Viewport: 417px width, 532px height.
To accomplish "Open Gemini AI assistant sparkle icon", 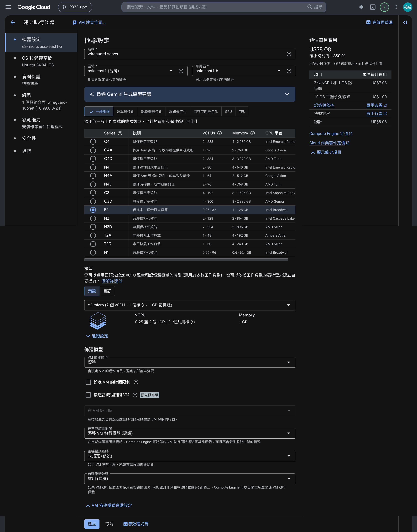I will (x=361, y=7).
